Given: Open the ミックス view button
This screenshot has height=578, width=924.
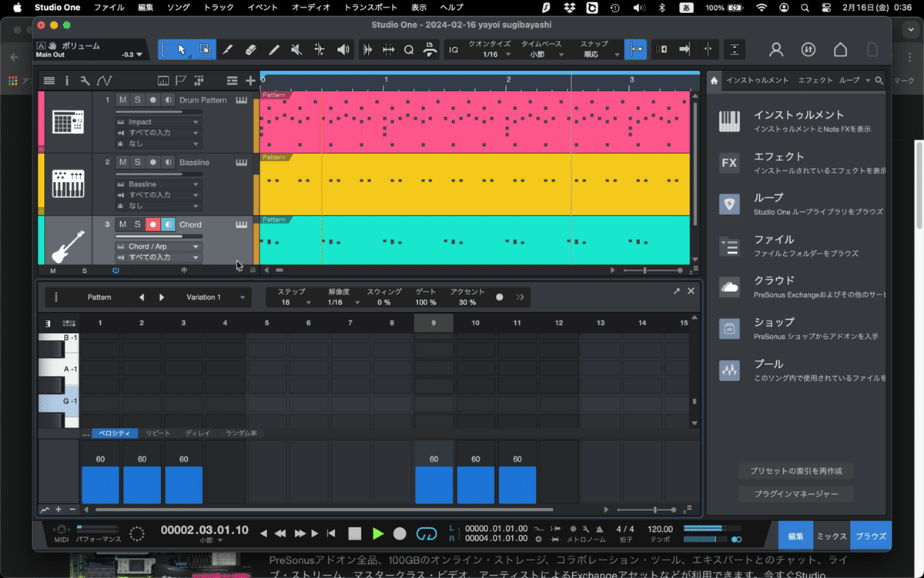Looking at the screenshot, I should point(832,536).
